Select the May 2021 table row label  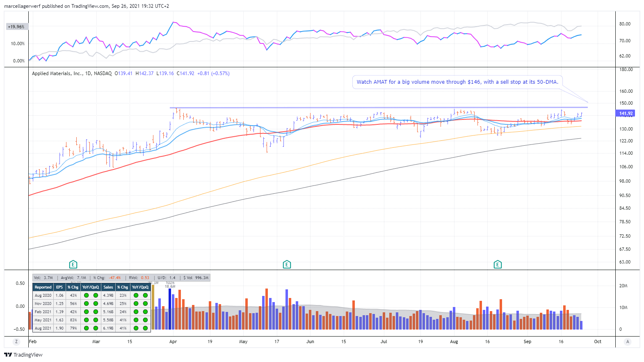coord(43,320)
